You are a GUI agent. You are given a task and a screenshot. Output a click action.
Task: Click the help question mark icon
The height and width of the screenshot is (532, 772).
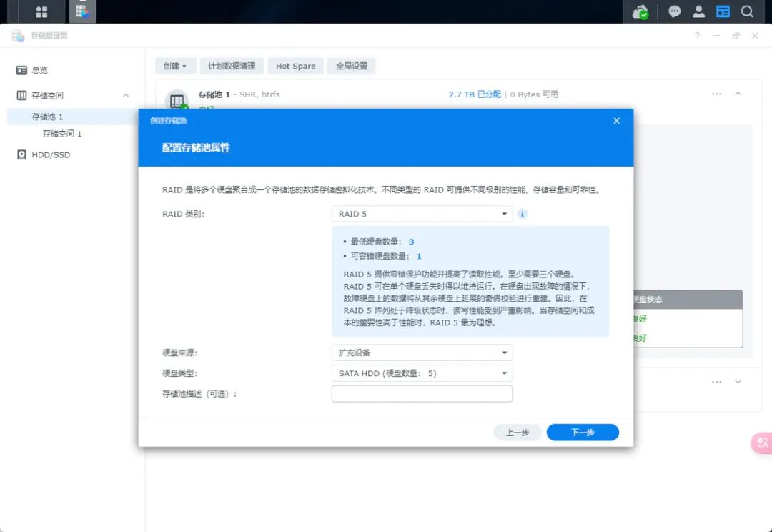coord(697,36)
